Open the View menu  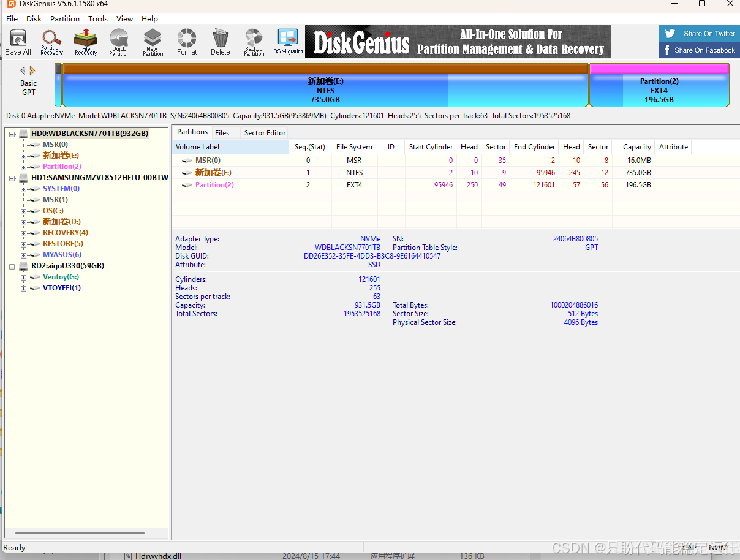click(124, 18)
